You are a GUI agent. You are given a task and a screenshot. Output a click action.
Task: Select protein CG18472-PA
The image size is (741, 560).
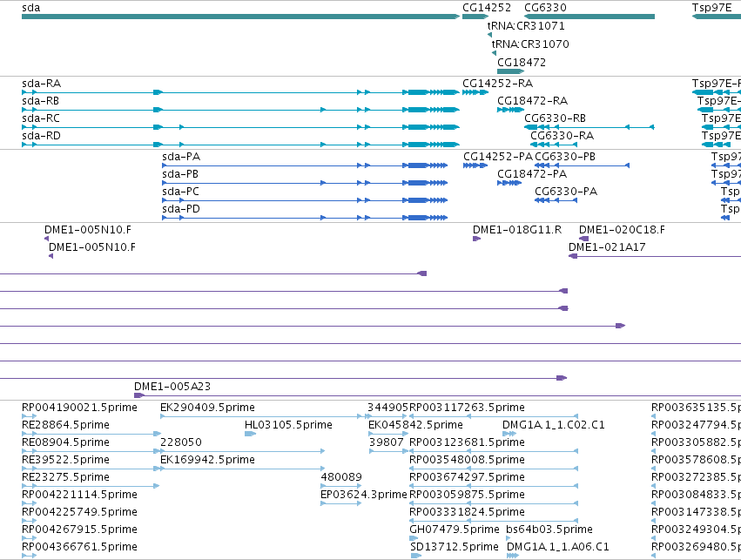[x=509, y=183]
